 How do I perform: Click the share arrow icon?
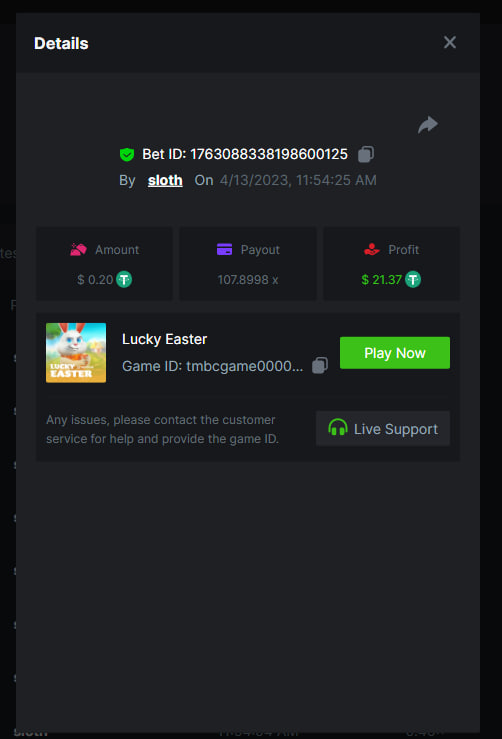[428, 125]
